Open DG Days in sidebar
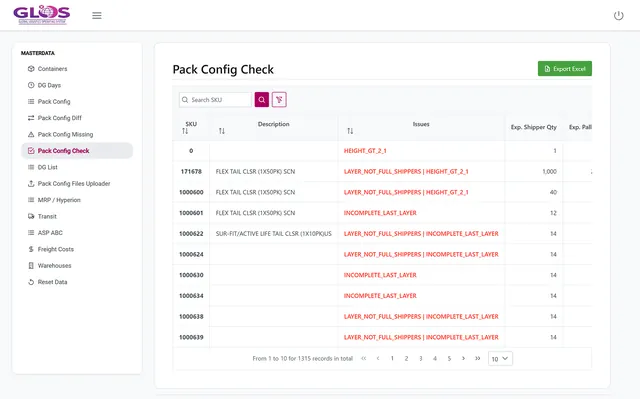Screen dimensions: 640x399 coord(49,85)
